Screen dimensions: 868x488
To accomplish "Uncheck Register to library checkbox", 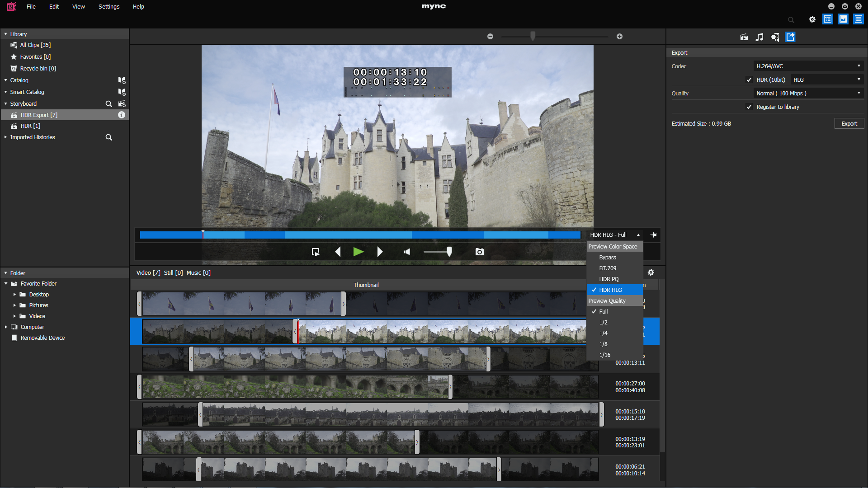I will [749, 107].
